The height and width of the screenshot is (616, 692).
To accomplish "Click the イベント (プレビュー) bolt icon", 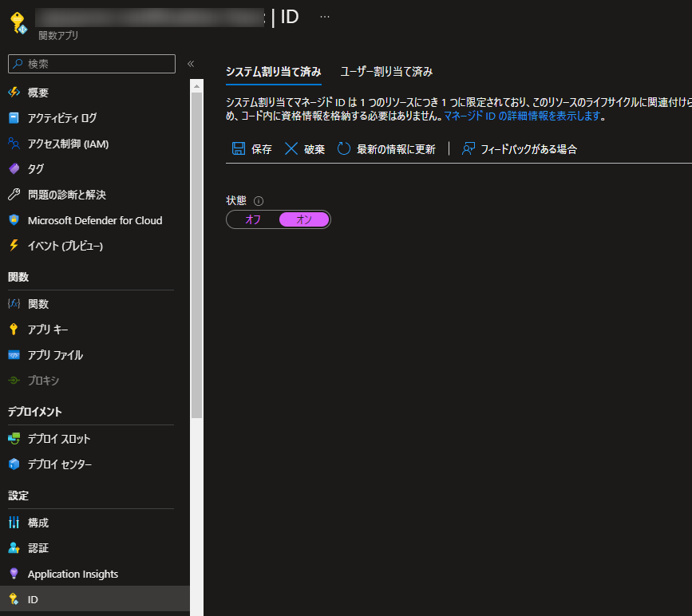I will [x=14, y=245].
